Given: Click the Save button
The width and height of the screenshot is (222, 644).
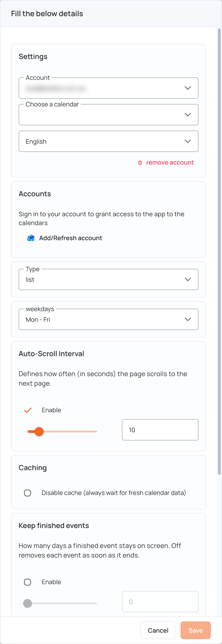Looking at the screenshot, I should (195, 630).
